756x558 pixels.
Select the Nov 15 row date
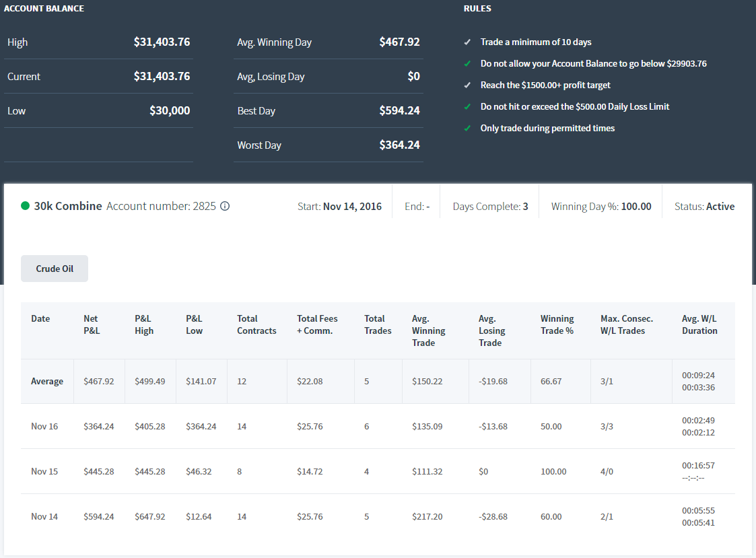(44, 471)
